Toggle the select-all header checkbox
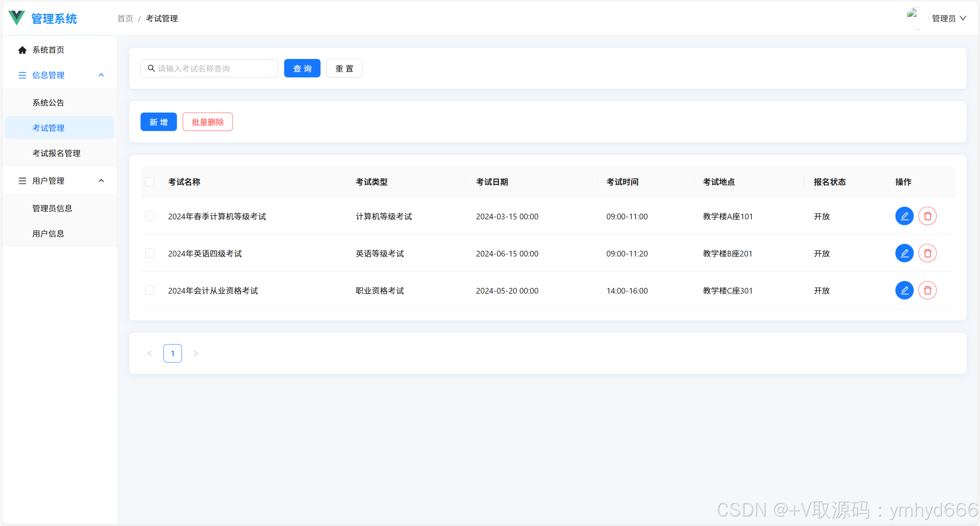The height and width of the screenshot is (526, 980). (150, 182)
